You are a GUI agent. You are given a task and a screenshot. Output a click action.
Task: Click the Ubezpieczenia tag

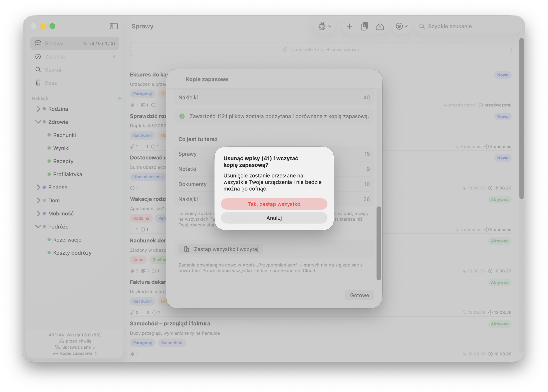pyautogui.click(x=148, y=177)
